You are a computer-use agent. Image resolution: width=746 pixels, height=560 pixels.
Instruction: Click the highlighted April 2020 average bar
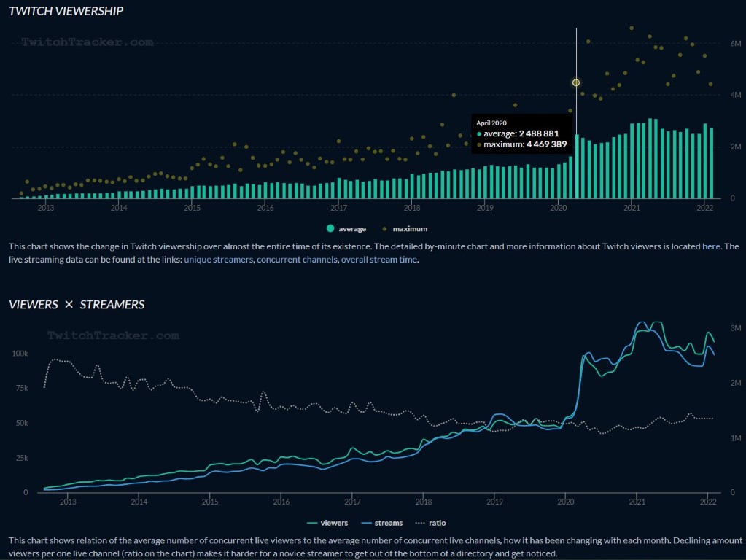(577, 166)
